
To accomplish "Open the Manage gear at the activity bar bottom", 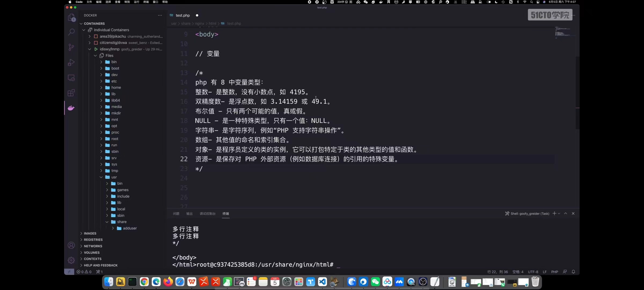I will point(71,260).
